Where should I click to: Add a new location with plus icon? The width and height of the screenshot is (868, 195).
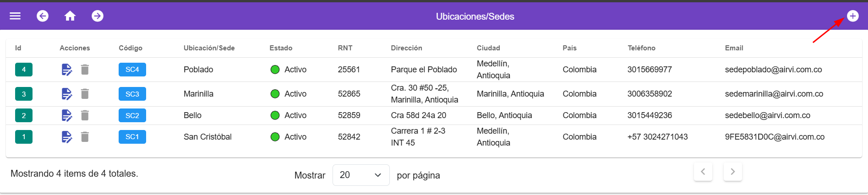click(852, 16)
